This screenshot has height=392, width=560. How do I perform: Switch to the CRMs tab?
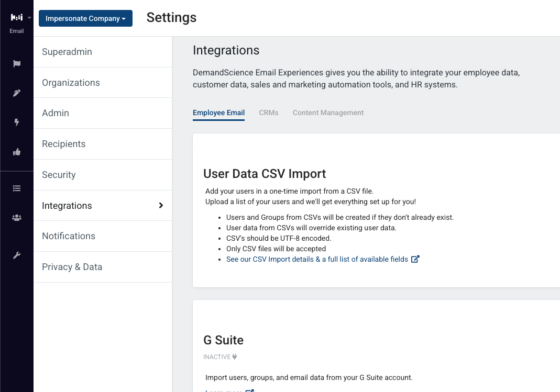coord(269,113)
